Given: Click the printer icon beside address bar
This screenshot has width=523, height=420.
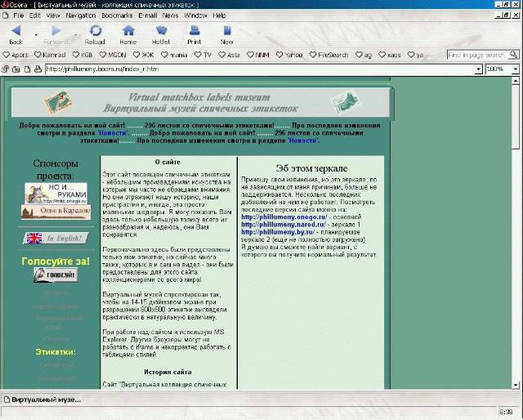Looking at the screenshot, I should point(38,69).
